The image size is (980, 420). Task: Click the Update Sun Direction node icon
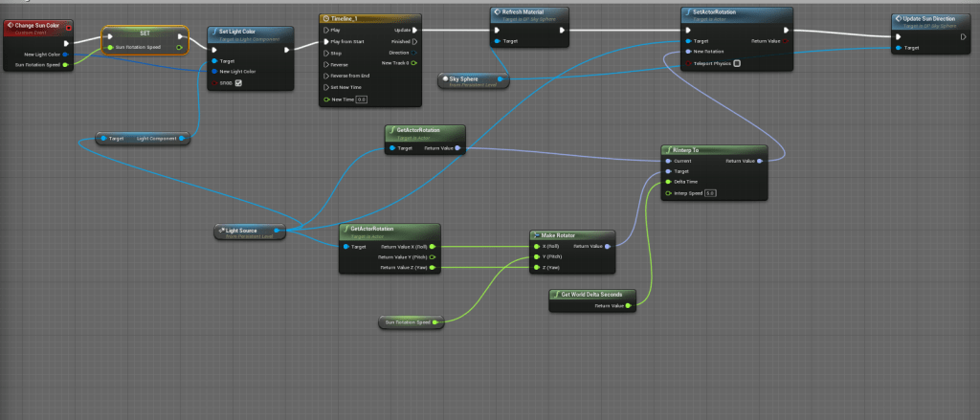point(897,18)
